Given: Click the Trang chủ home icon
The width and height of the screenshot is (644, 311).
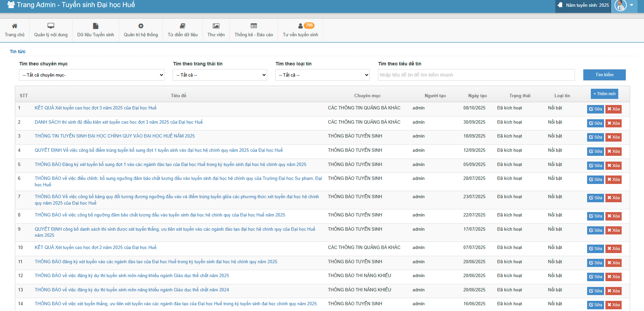Looking at the screenshot, I should click(15, 26).
